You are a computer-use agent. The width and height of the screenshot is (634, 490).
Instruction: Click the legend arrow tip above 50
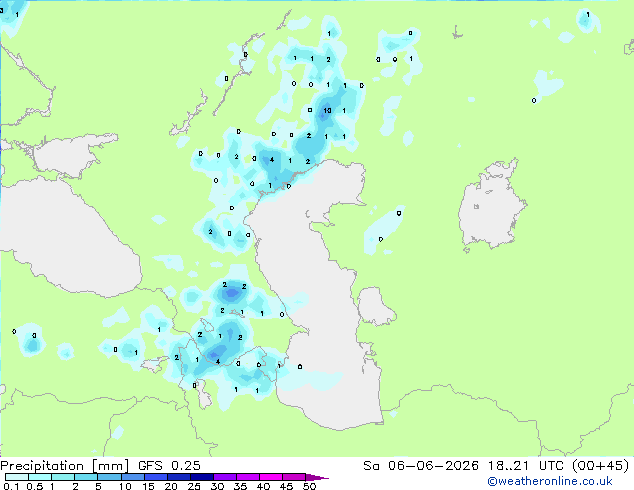[317, 477]
